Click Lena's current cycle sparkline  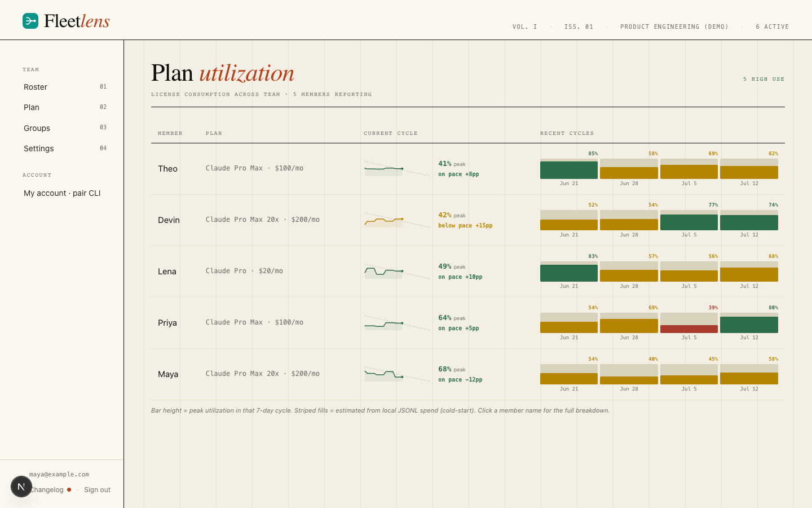397,271
